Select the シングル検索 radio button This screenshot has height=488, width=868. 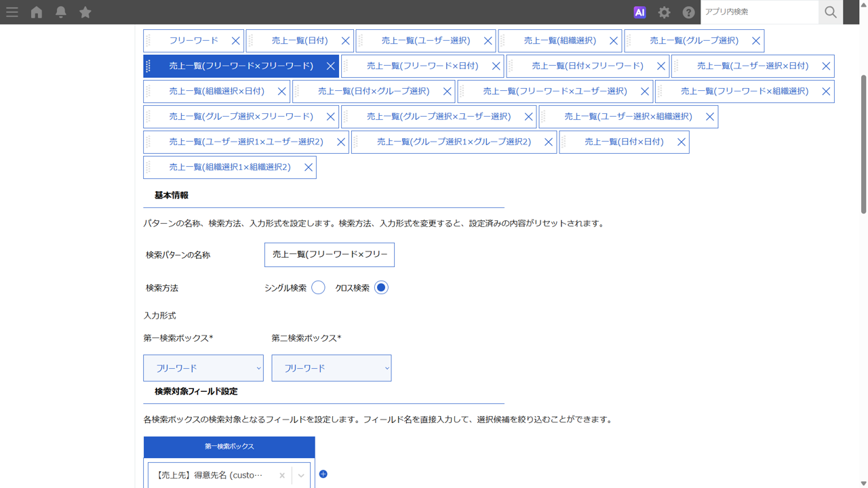point(318,287)
